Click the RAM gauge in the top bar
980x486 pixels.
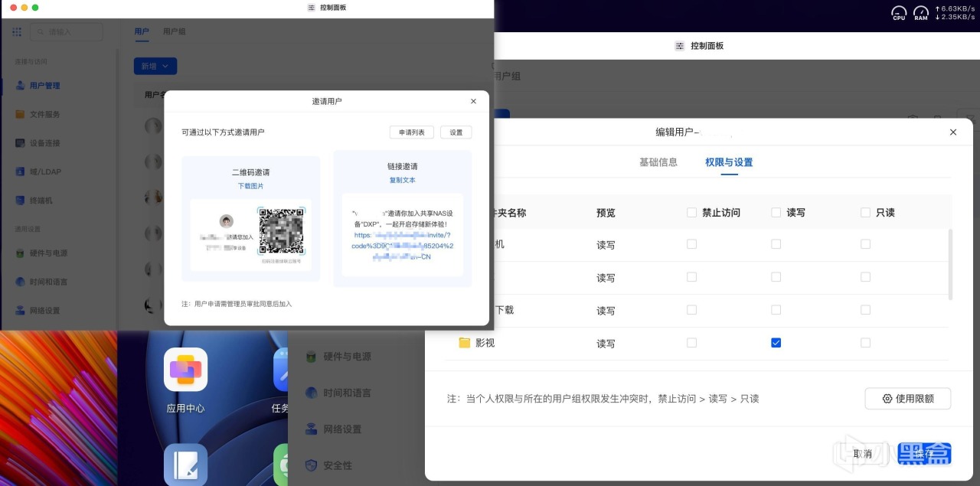click(x=921, y=13)
